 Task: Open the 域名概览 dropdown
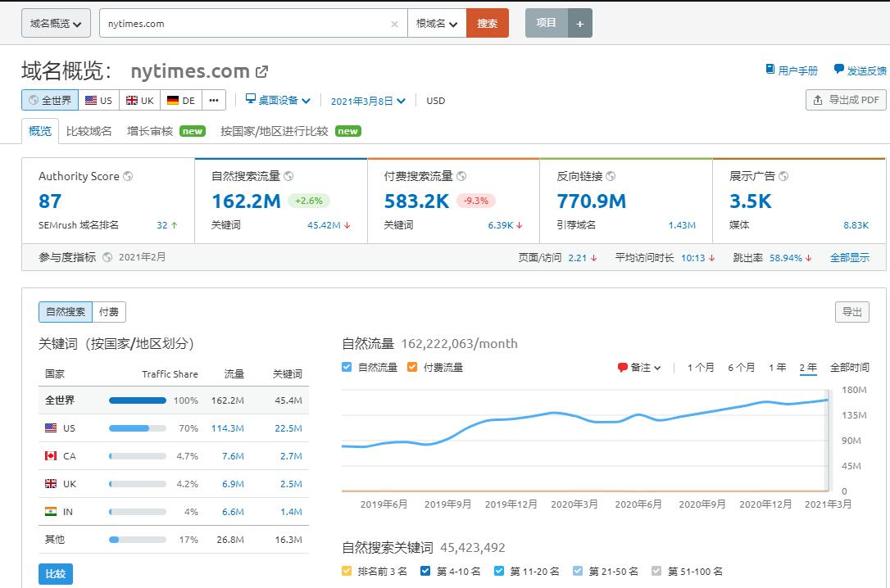[56, 23]
